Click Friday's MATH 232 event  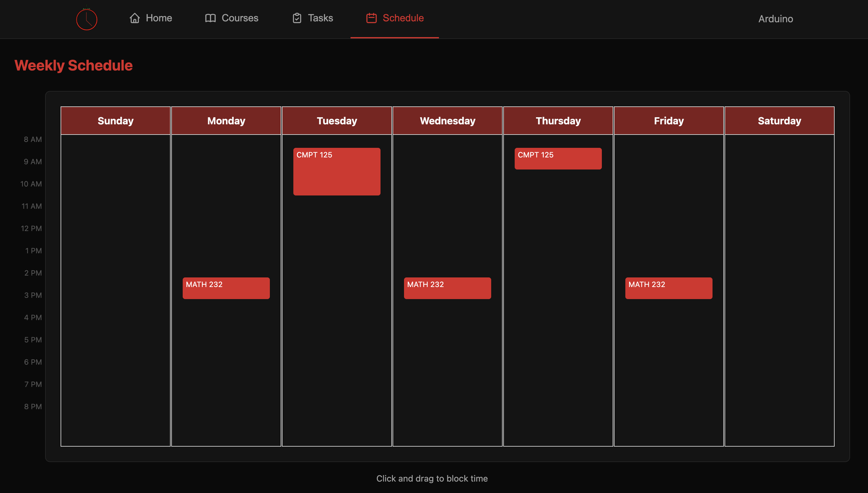[668, 288]
